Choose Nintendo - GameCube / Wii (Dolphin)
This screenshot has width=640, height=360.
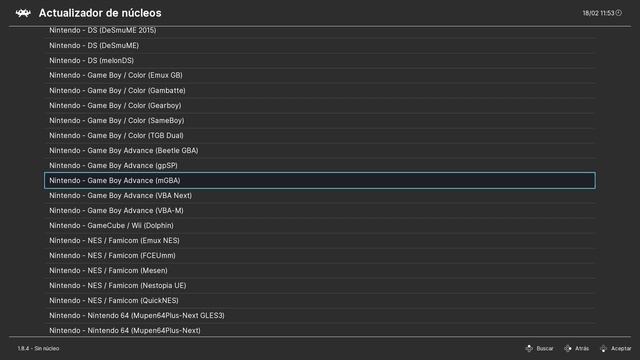click(320, 225)
